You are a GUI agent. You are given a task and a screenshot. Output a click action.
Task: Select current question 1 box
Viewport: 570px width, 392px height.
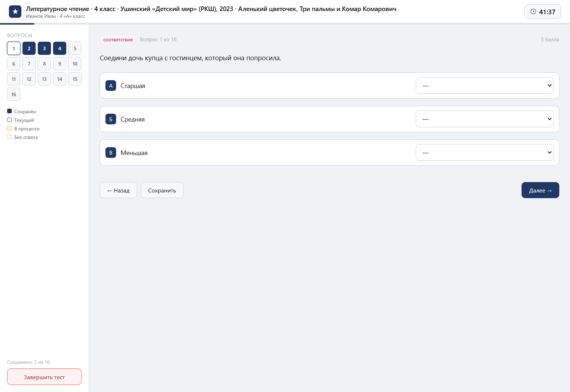coord(14,48)
